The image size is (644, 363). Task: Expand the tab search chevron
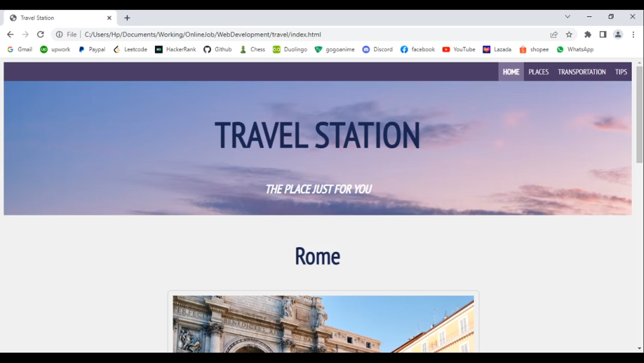(568, 16)
